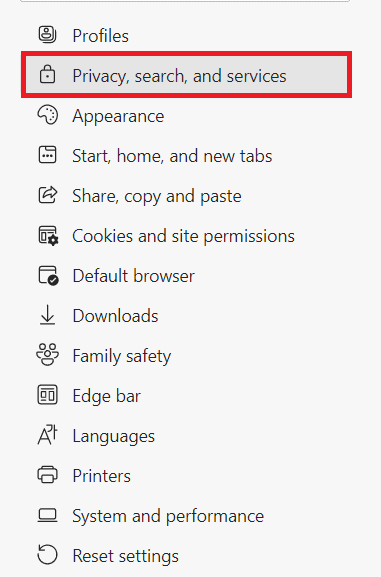Click the Cookies and site permissions gear icon
381x577 pixels.
(x=48, y=236)
